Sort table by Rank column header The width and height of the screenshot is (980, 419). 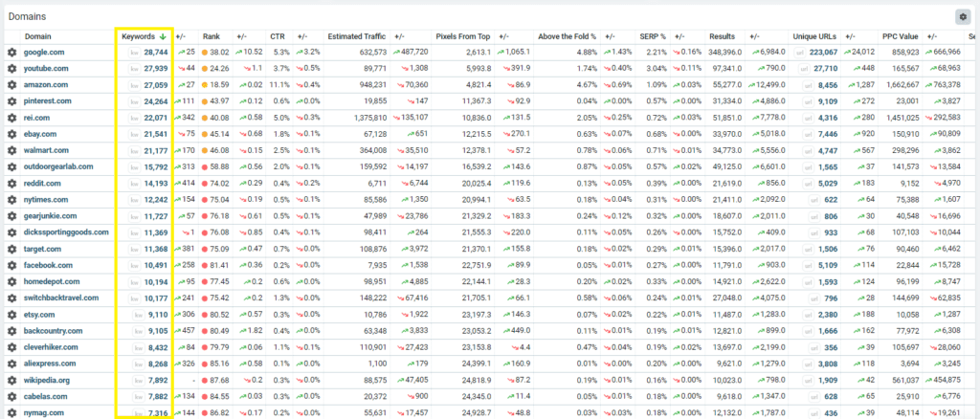[211, 37]
